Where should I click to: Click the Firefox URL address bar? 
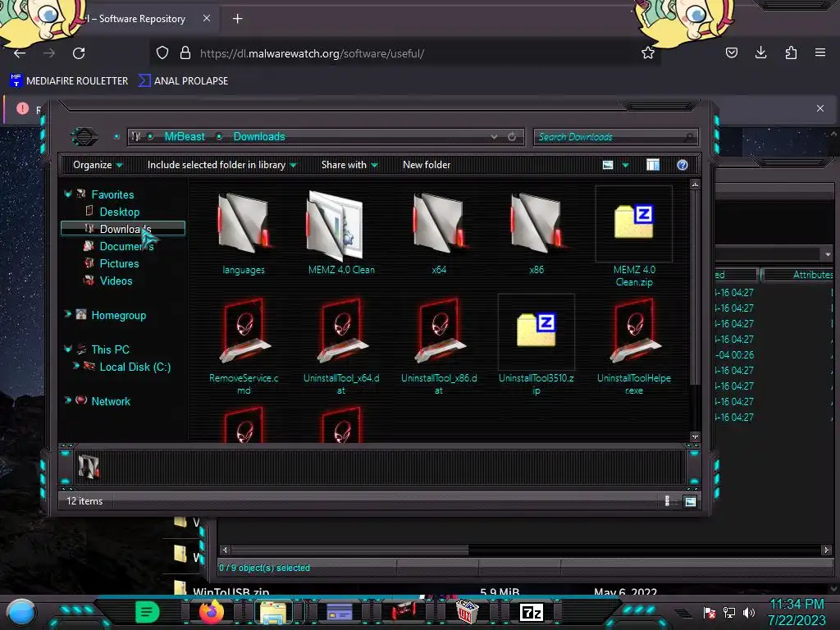coord(404,53)
